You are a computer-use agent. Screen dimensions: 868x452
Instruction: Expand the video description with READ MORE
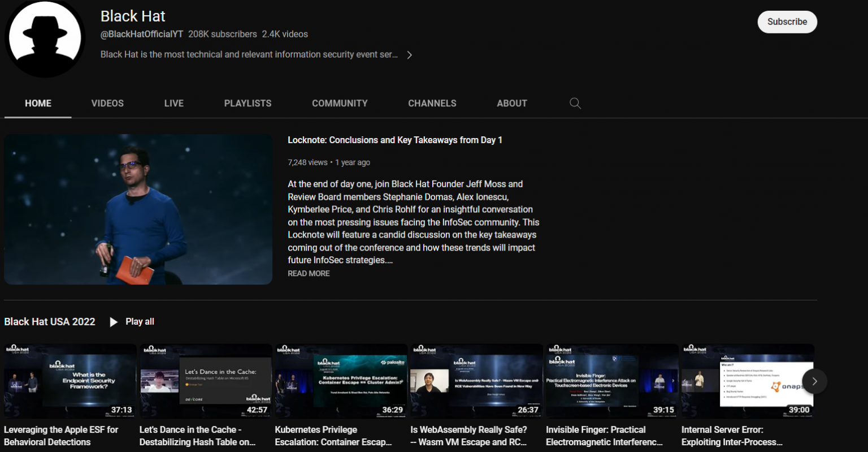click(x=309, y=273)
